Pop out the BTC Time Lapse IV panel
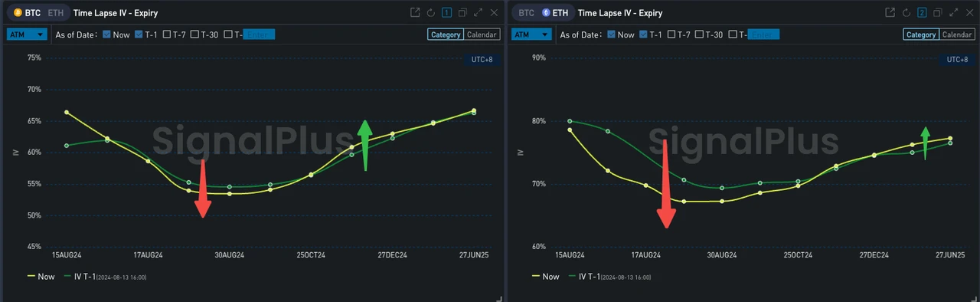This screenshot has height=302, width=980. click(415, 12)
